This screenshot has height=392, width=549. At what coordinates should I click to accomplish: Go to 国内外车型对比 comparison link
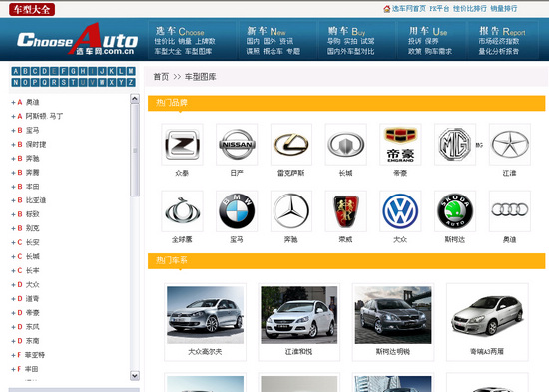click(x=350, y=51)
